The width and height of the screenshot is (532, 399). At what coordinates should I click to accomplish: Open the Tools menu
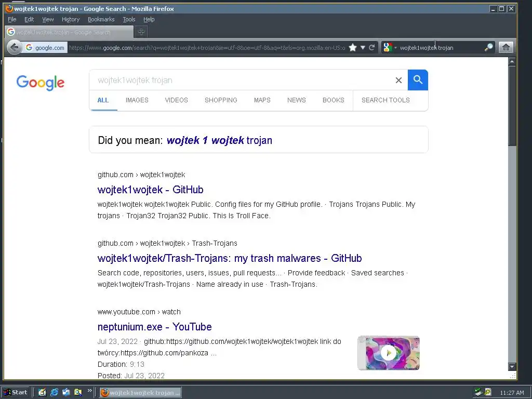click(x=129, y=19)
